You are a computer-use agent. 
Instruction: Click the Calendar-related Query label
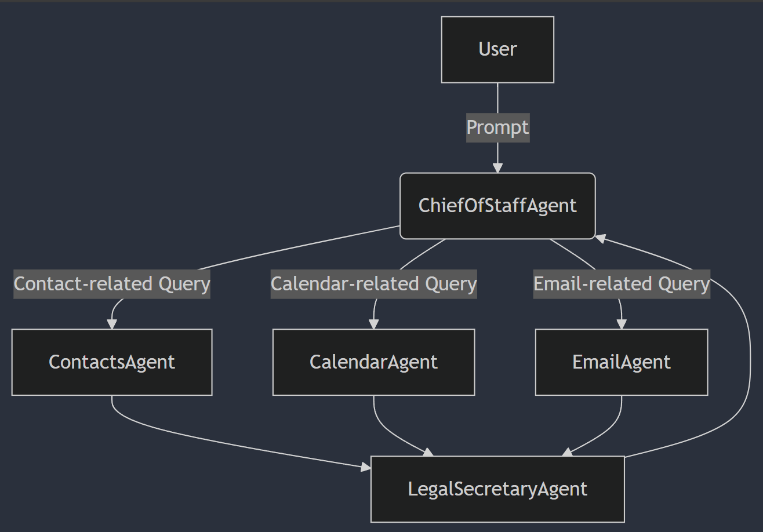(x=374, y=284)
